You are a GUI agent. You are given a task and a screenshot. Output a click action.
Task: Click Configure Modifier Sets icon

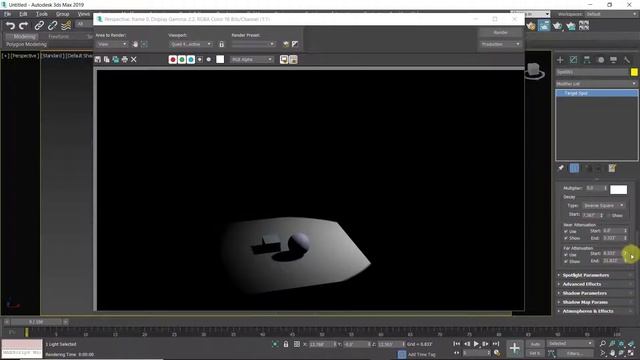(x=612, y=168)
